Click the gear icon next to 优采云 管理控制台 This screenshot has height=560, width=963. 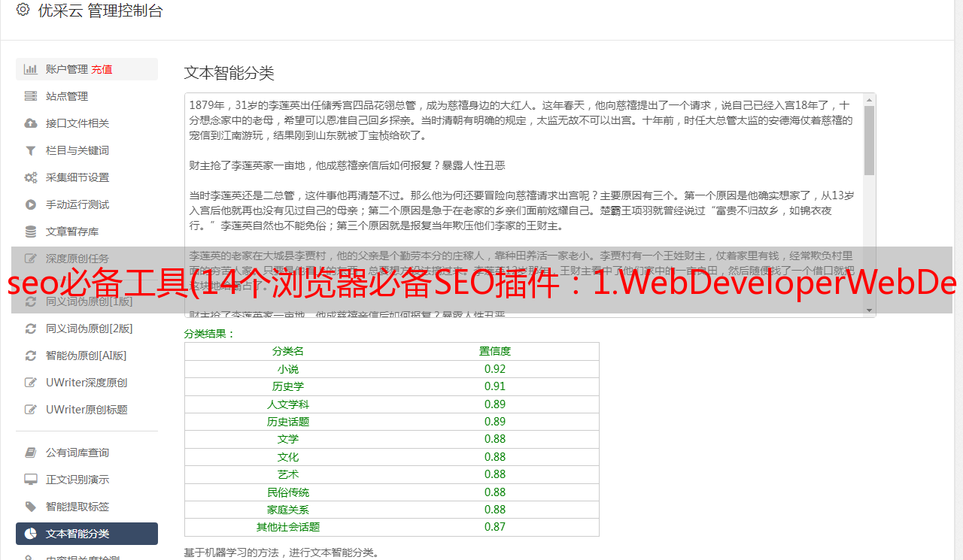23,10
